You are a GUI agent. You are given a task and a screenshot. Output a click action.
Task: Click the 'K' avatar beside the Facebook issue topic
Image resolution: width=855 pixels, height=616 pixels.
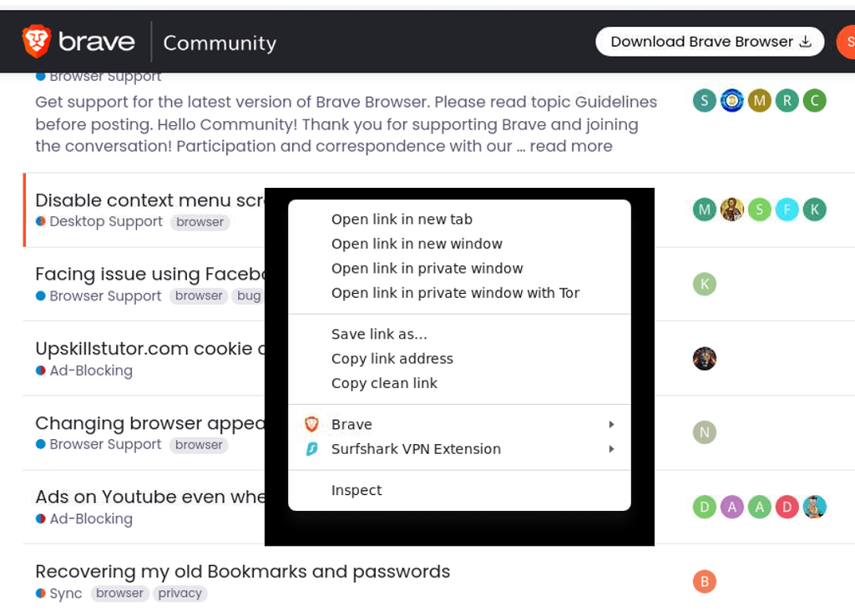[704, 284]
